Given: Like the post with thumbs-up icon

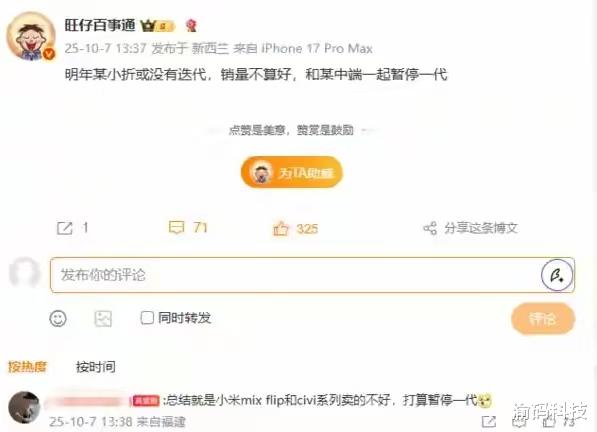Looking at the screenshot, I should click(x=281, y=228).
